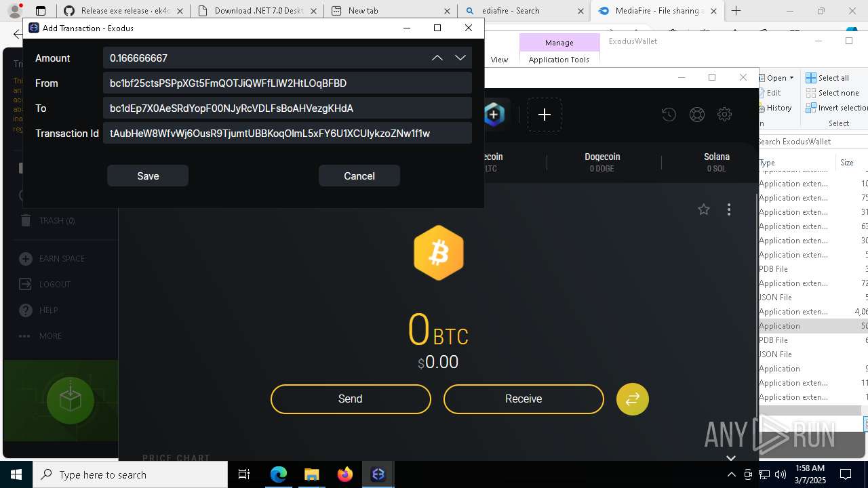
Task: Click History in File Explorer ribbon
Action: pyautogui.click(x=775, y=108)
